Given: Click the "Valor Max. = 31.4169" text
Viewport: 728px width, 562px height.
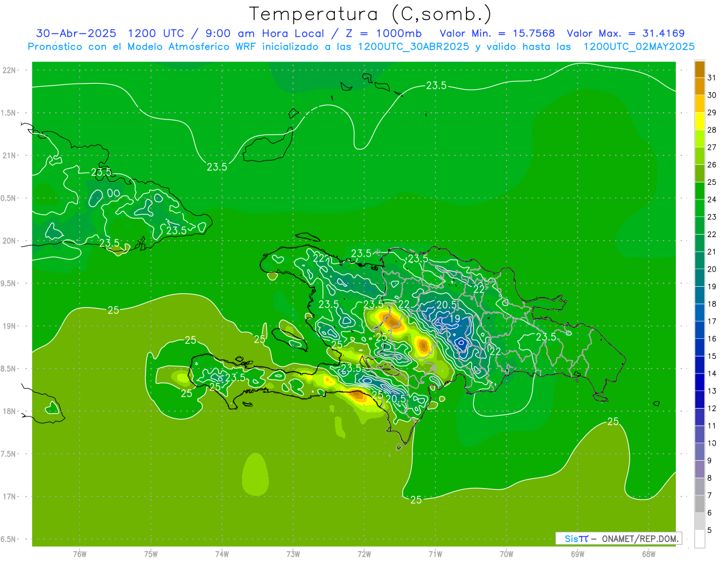Looking at the screenshot, I should pyautogui.click(x=625, y=33).
